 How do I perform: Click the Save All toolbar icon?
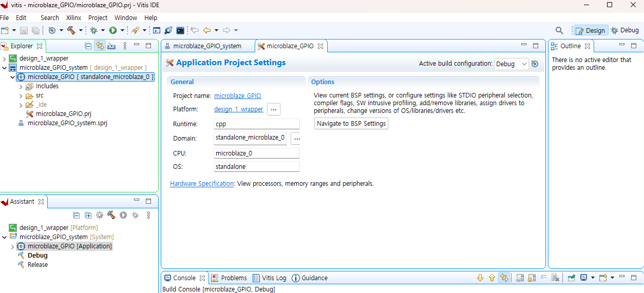tap(35, 30)
